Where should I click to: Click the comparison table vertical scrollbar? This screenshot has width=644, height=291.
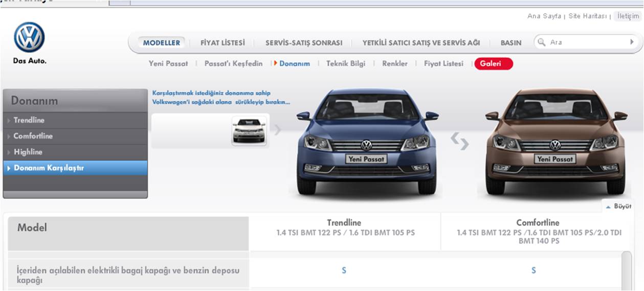tap(626, 271)
